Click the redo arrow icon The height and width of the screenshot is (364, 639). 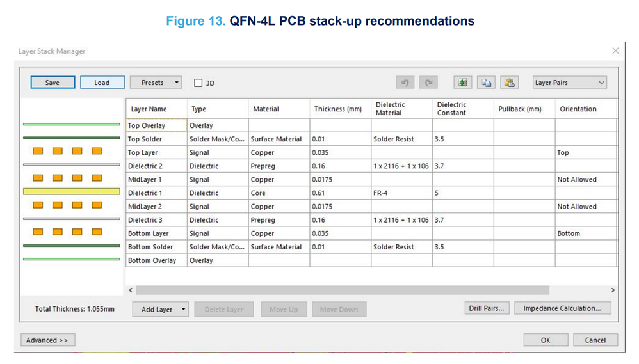click(429, 83)
